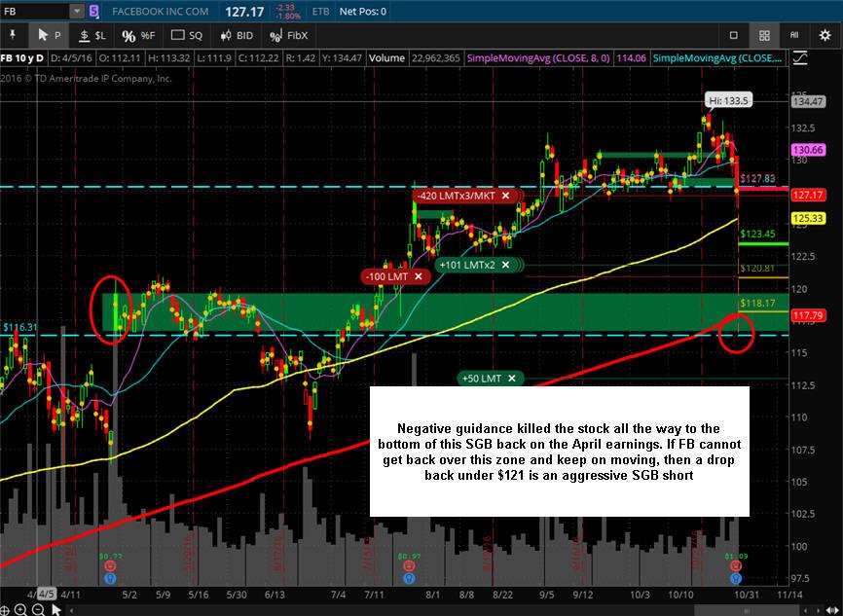Cancel the -420 LMTx3/MKT order bubble

point(505,196)
